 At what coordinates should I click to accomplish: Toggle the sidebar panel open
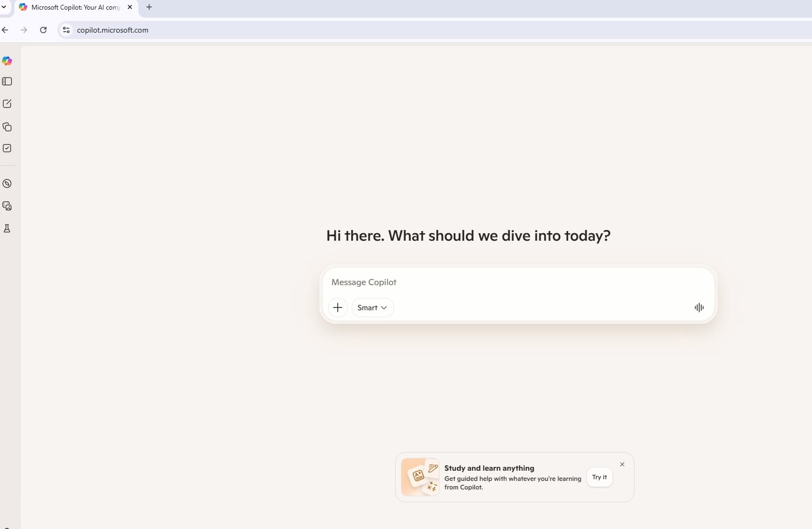7,81
